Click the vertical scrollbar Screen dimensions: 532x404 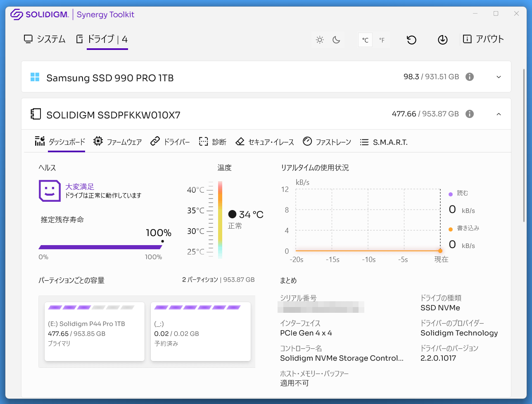click(525, 145)
